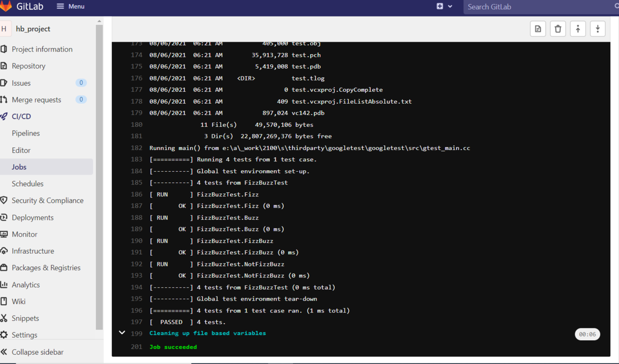Viewport: 619px width, 364px height.
Task: Click Merge requests count badge 0
Action: [x=81, y=100]
